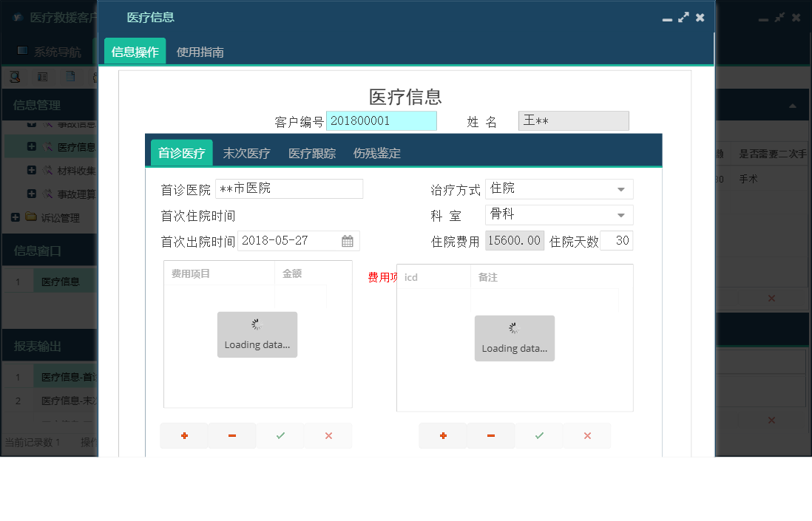Open the 科室 dropdown showing 骨科
Screen dimensions: 812x521
click(621, 215)
